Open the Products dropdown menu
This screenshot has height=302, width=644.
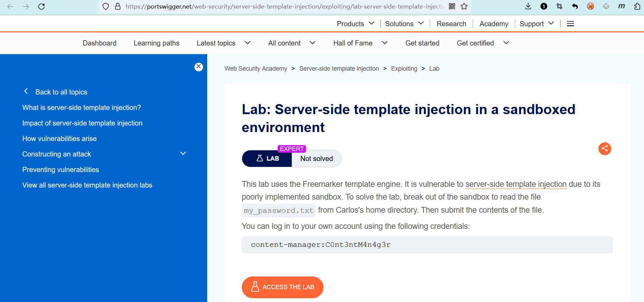click(x=355, y=24)
